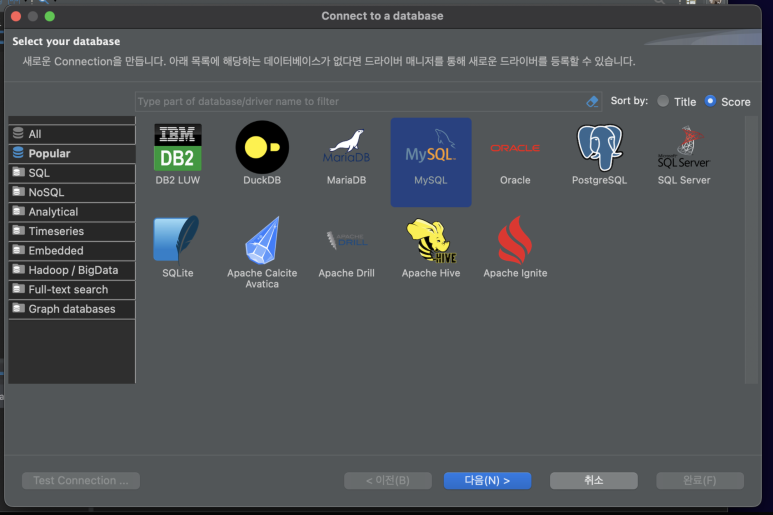Choose Apache Calcite Avatica icon
This screenshot has height=515, width=773.
pyautogui.click(x=262, y=240)
